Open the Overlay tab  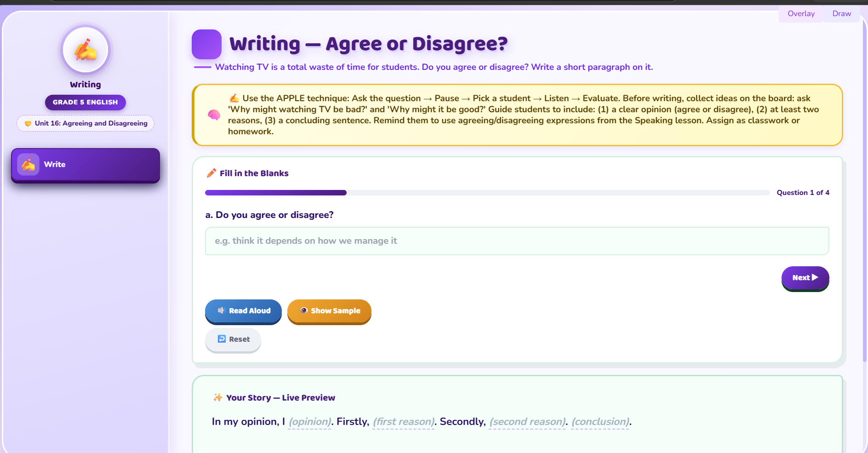[x=801, y=14]
